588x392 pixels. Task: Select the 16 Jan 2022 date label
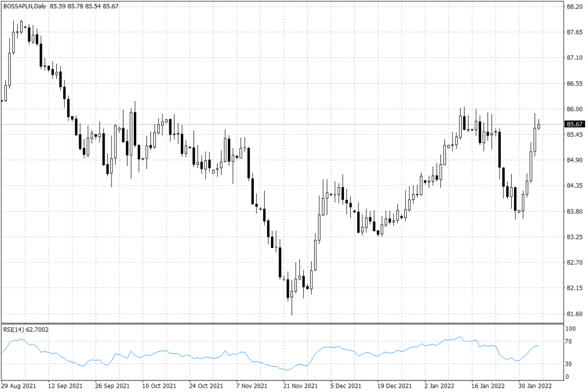click(x=488, y=386)
